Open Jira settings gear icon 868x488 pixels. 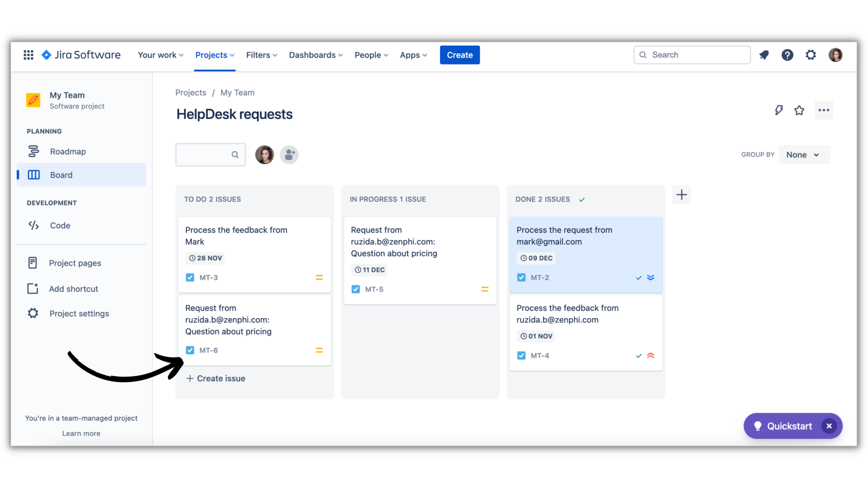point(811,55)
